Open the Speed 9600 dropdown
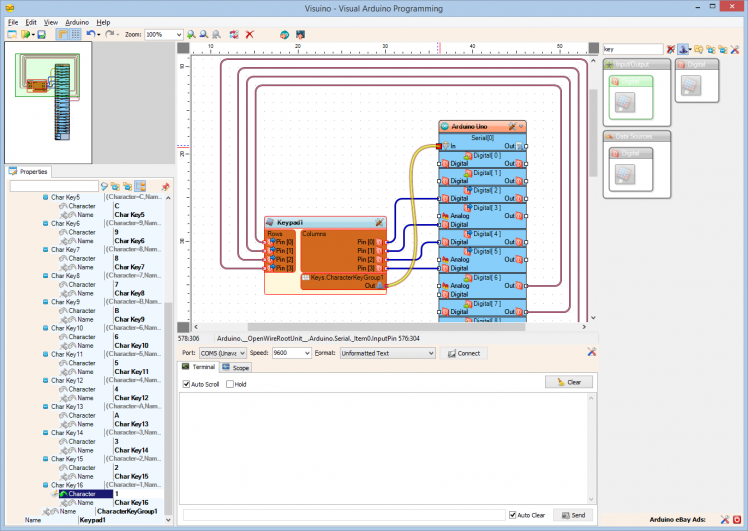Image resolution: width=748 pixels, height=531 pixels. coord(291,353)
